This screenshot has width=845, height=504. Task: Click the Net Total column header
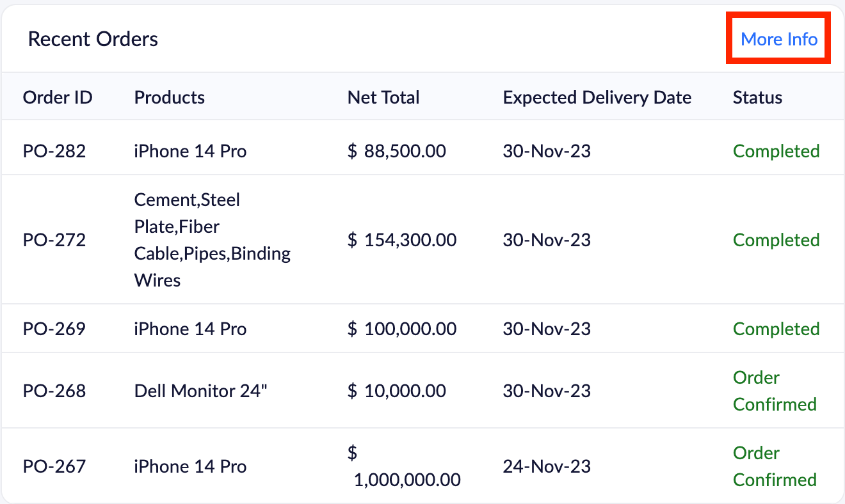tap(383, 97)
